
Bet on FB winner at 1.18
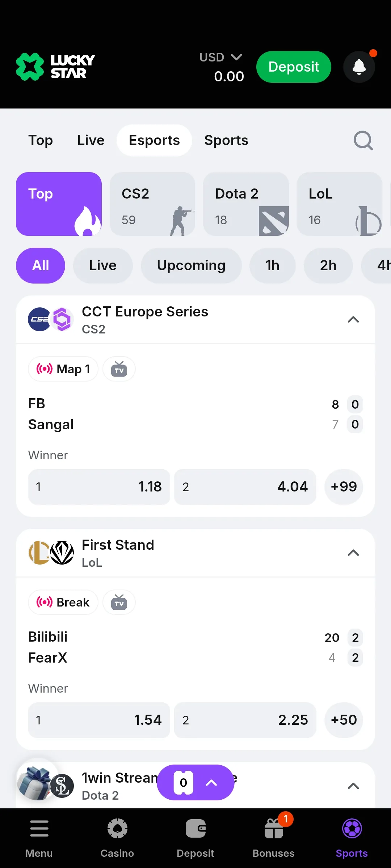coord(99,487)
